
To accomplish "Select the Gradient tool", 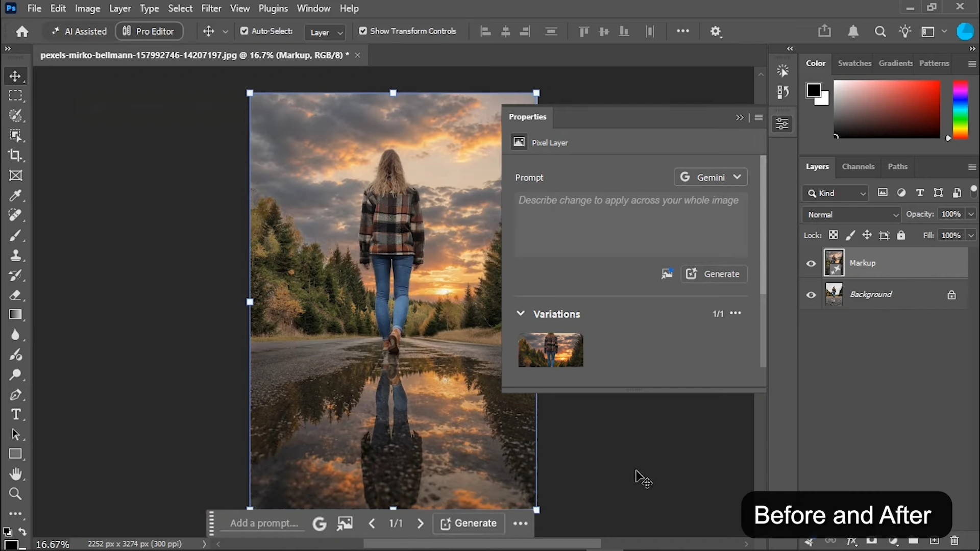I will (x=15, y=315).
